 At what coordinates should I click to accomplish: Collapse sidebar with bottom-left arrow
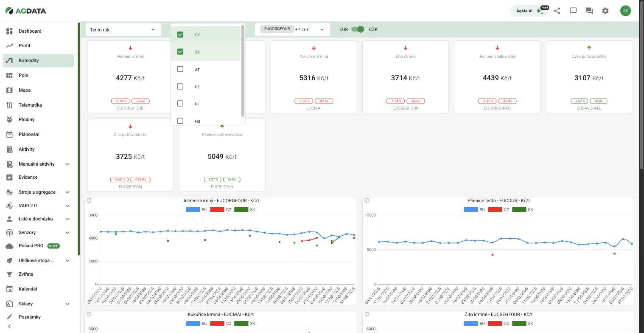click(9, 326)
